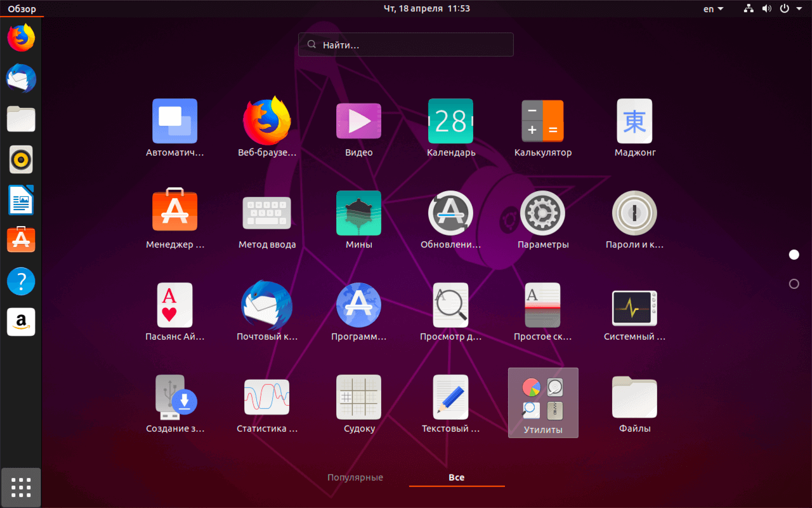Viewport: 812px width, 508px height.
Task: Open Ubuntu Software from the dock
Action: coord(21,240)
